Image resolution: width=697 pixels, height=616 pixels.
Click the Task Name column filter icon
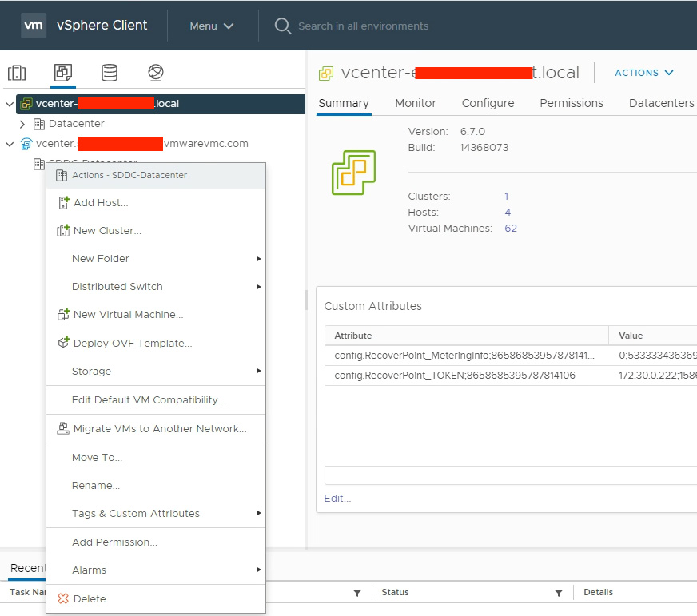point(357,593)
